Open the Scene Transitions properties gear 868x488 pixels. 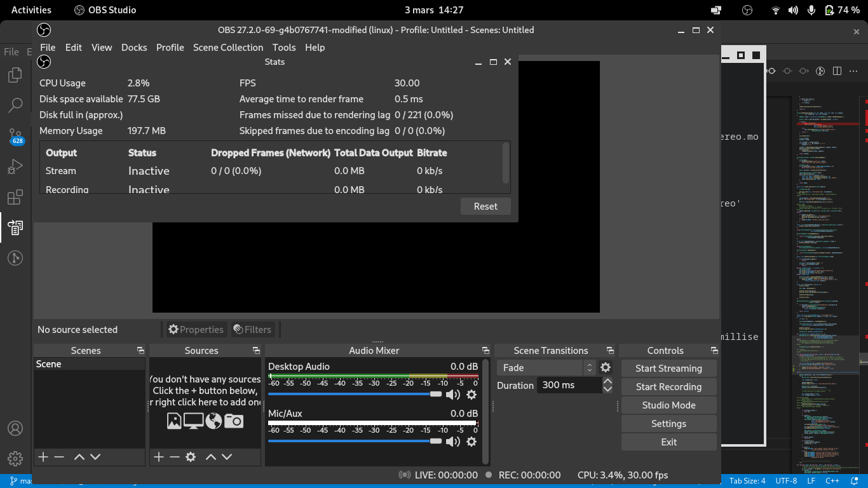click(x=605, y=367)
